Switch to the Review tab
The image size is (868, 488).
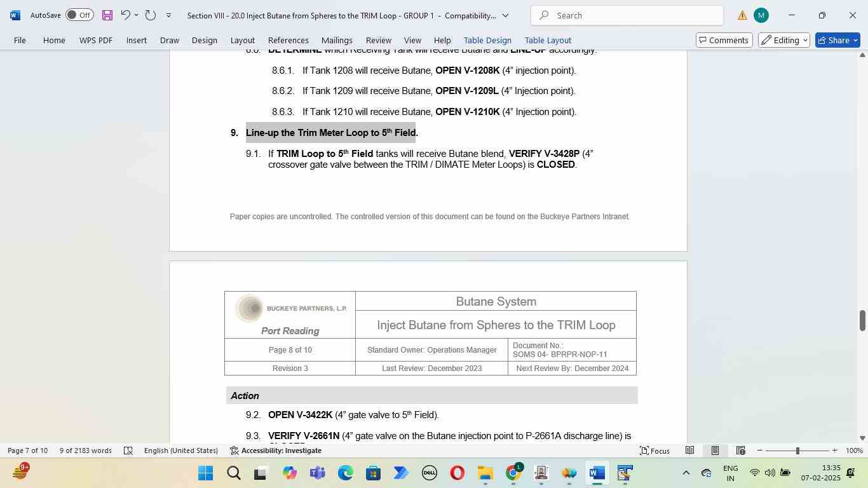(379, 40)
